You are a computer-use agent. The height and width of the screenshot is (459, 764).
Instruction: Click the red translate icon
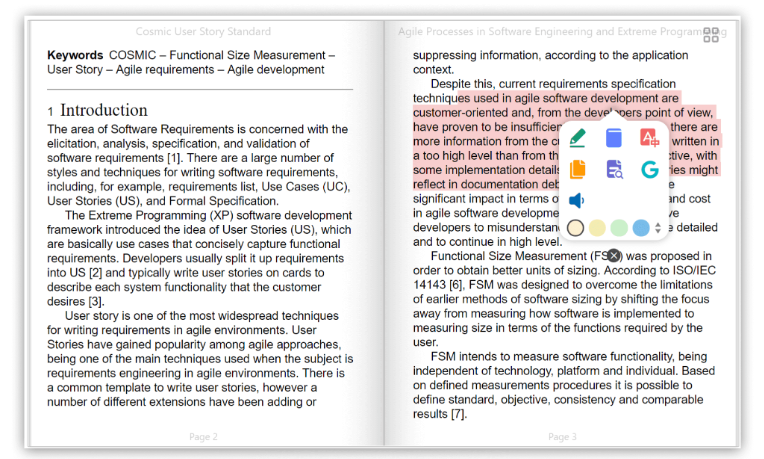pos(649,139)
